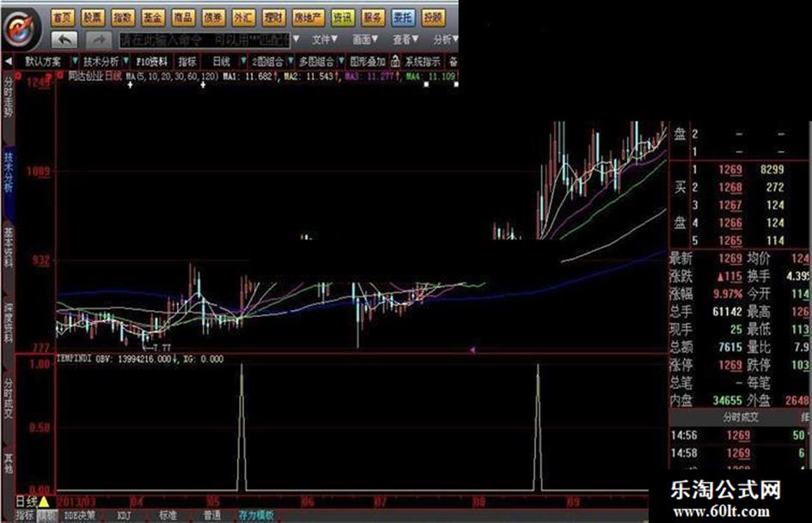Select the 指标 bottom tab
This screenshot has height=523, width=812.
click(24, 516)
